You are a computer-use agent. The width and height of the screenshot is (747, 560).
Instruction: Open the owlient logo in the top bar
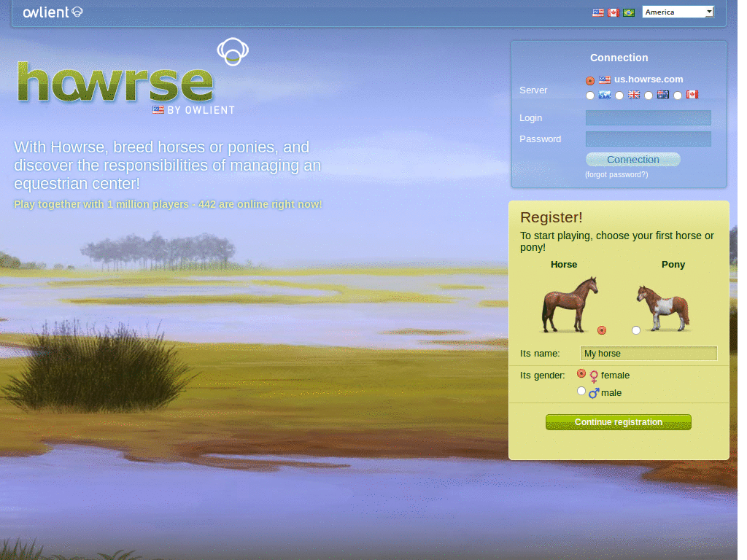pos(52,12)
